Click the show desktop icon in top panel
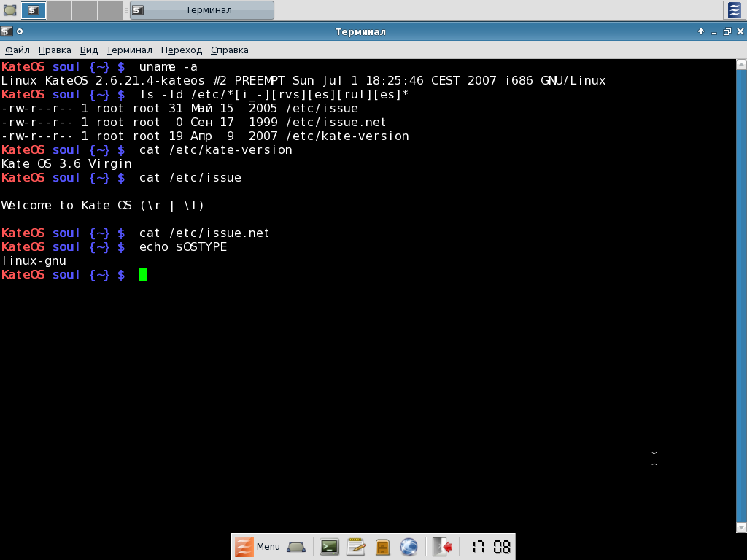 pyautogui.click(x=10, y=9)
